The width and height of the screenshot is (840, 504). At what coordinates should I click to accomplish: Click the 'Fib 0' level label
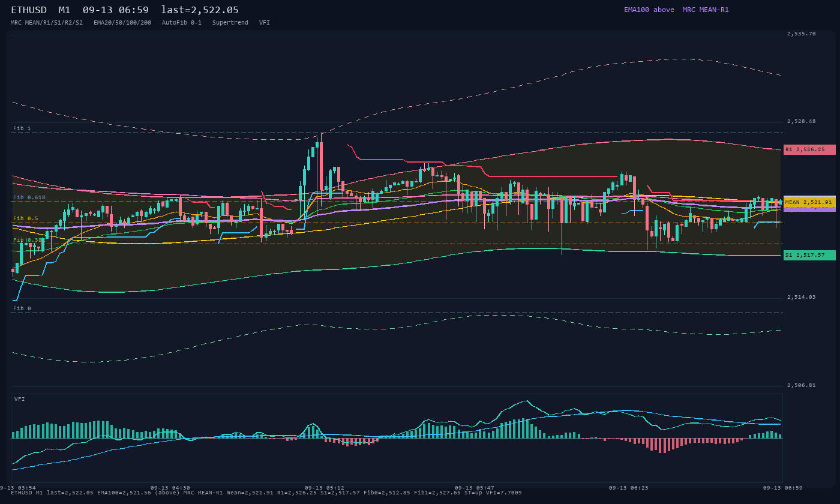click(22, 308)
